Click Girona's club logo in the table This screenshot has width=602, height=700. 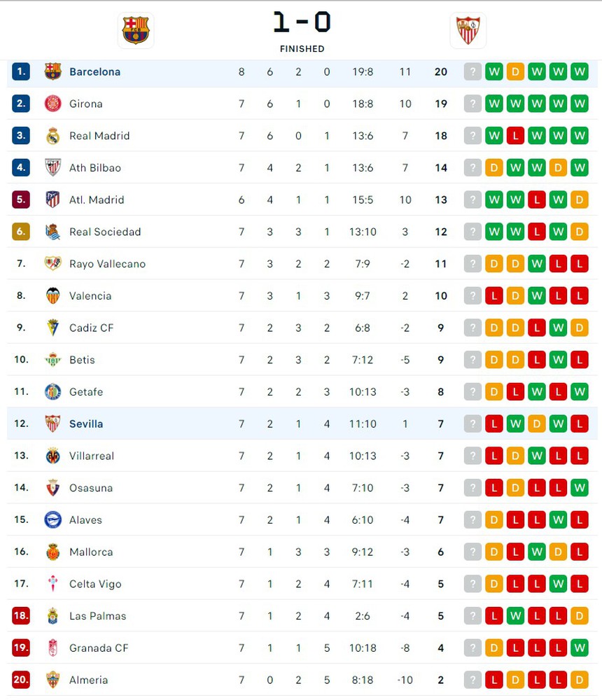click(x=53, y=104)
